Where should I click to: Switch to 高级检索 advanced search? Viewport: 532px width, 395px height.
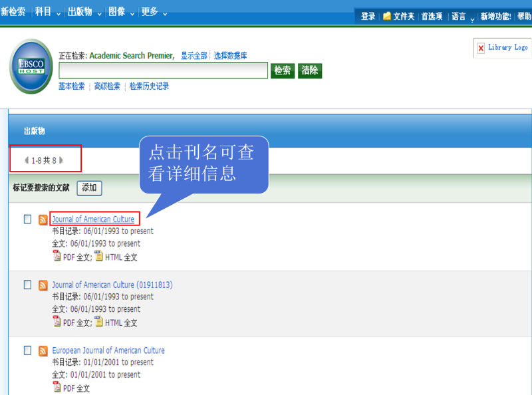[107, 86]
